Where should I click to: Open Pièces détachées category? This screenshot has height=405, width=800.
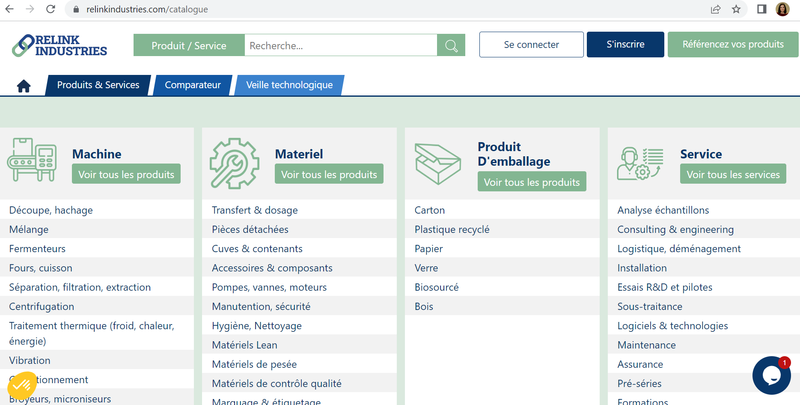tap(250, 230)
